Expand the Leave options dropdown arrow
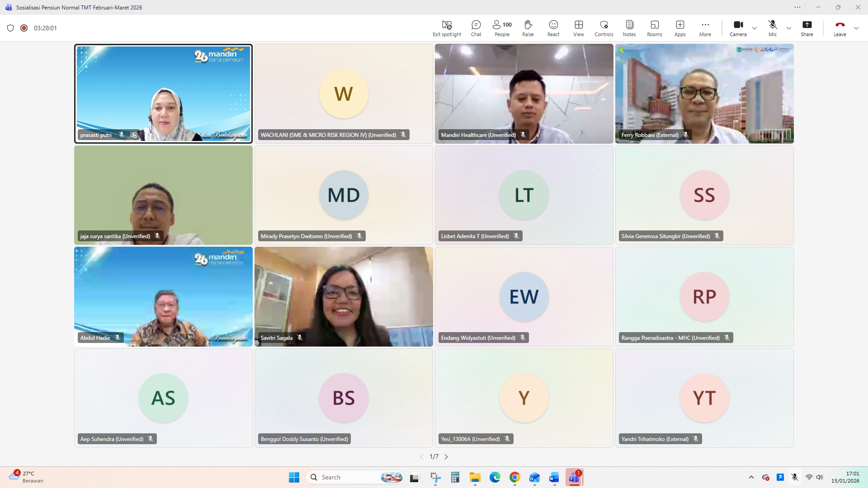This screenshot has height=488, width=868. 856,28
